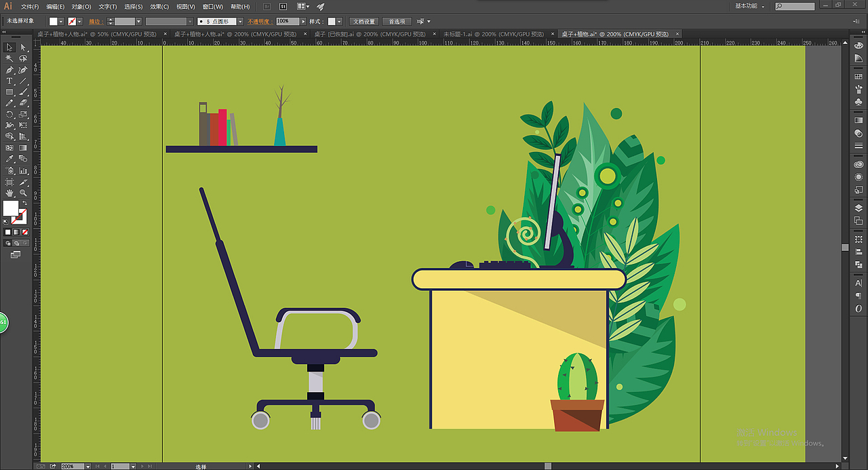Image resolution: width=868 pixels, height=470 pixels.
Task: Reset default fill and stroke
Action: 6,221
